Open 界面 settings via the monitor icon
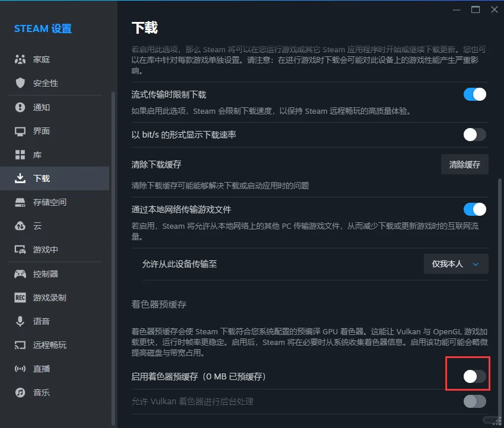 21,131
